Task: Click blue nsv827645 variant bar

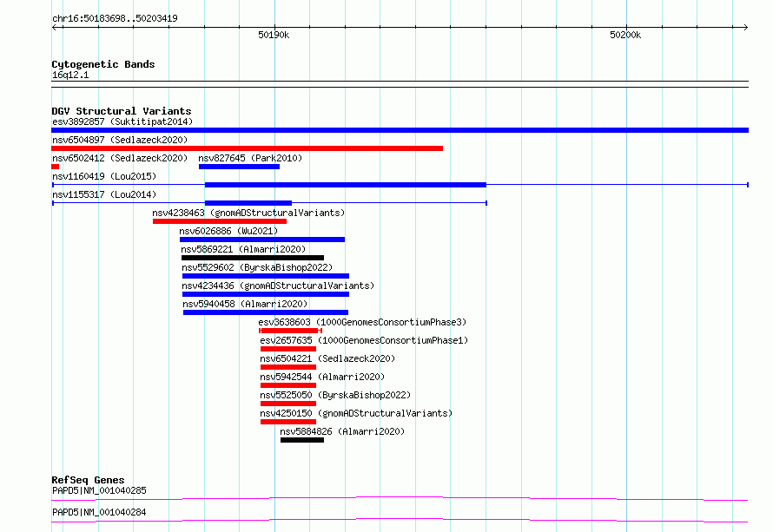Action: (x=239, y=167)
